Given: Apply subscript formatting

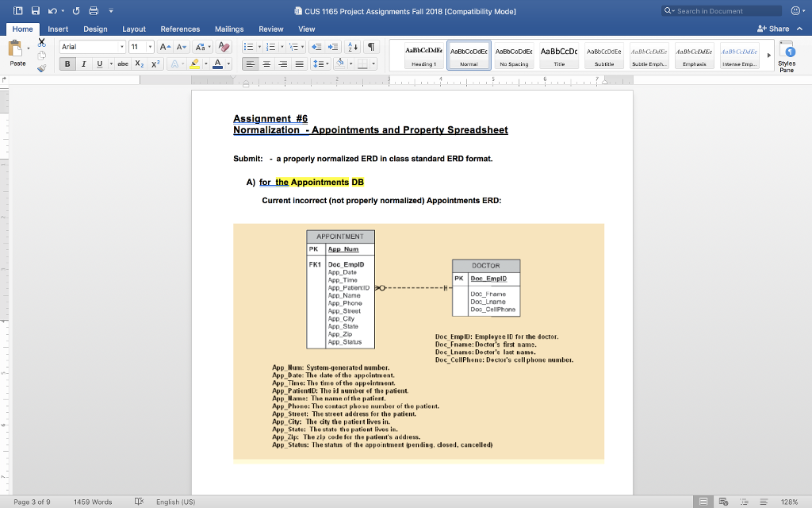Looking at the screenshot, I should [x=139, y=63].
